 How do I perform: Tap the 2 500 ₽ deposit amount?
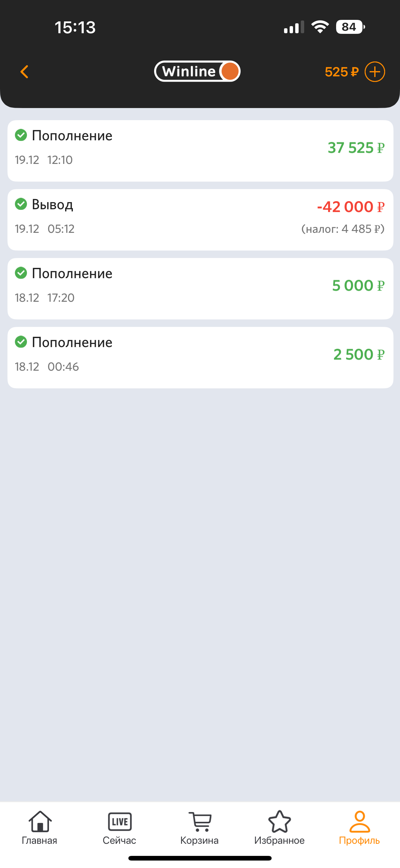358,355
